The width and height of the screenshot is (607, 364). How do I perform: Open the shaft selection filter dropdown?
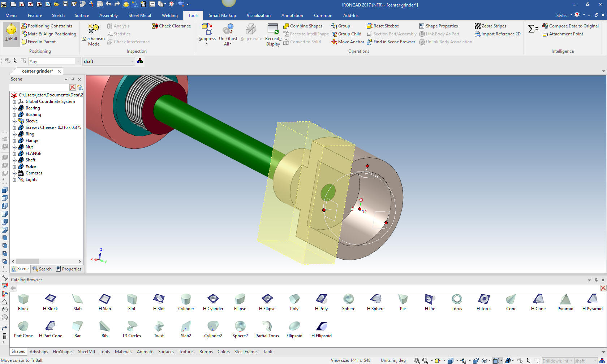(132, 61)
